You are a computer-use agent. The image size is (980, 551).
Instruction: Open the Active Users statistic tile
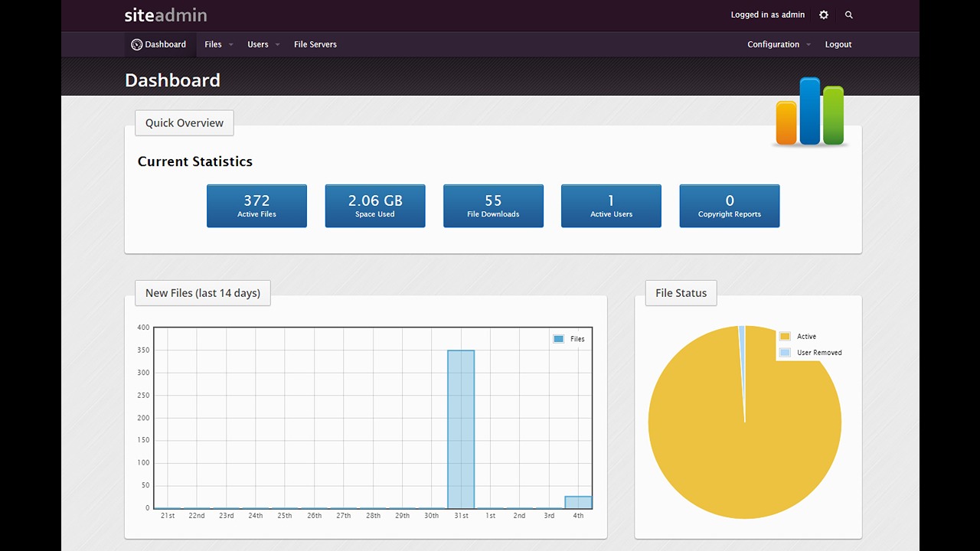[611, 206]
